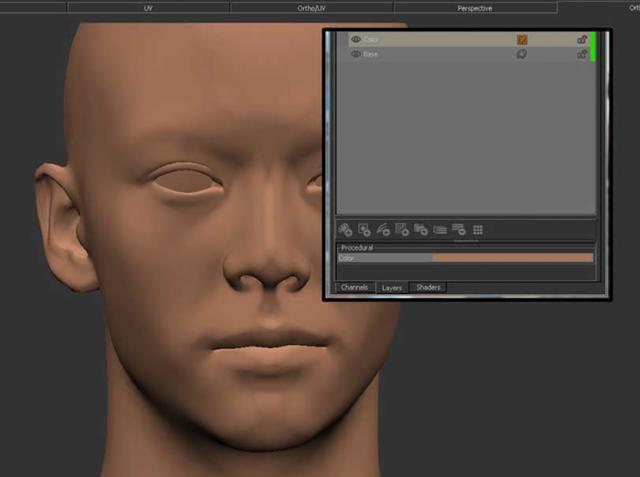Switch to the Shaders tab
Viewport: 640px width, 477px height.
point(428,287)
